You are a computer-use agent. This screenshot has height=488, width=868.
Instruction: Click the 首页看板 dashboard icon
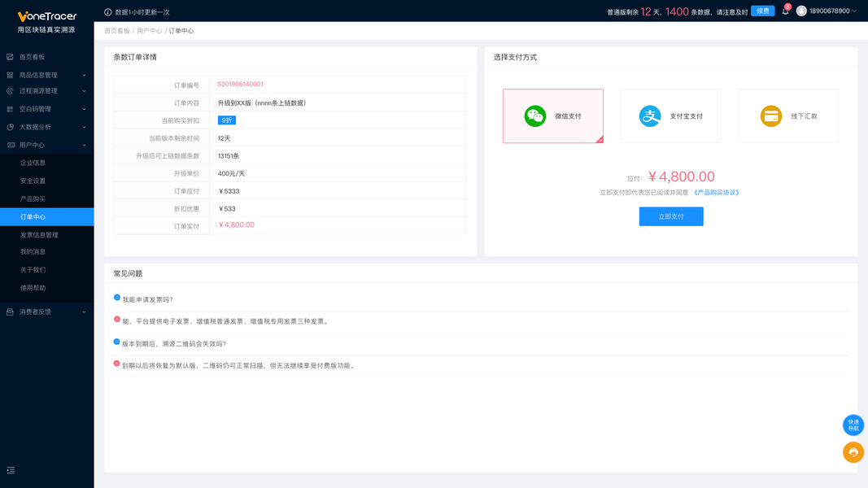coord(10,57)
